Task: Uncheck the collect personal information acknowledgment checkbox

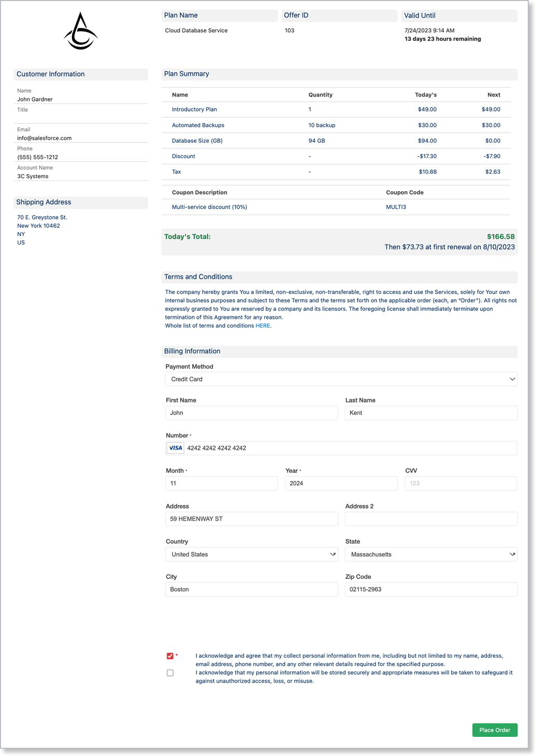Action: 170,655
